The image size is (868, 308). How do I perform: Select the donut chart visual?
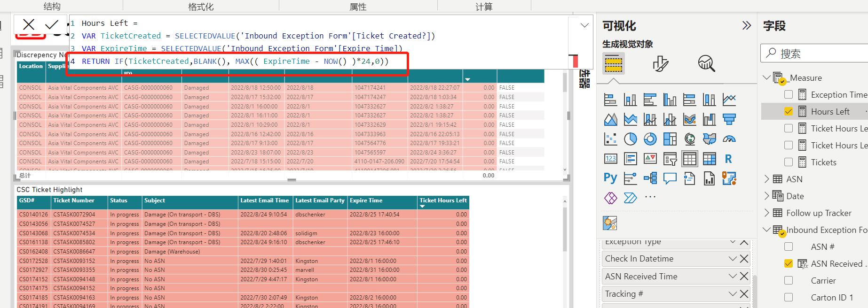(x=650, y=139)
